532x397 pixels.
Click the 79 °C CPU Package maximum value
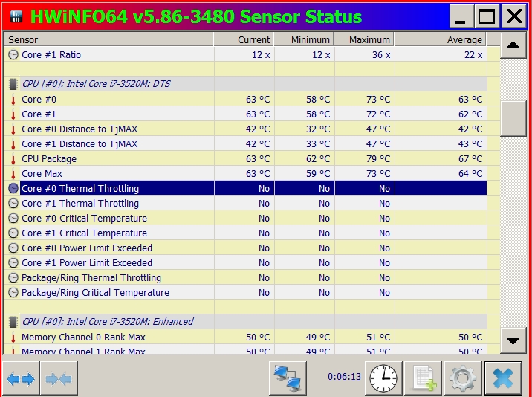coord(378,159)
